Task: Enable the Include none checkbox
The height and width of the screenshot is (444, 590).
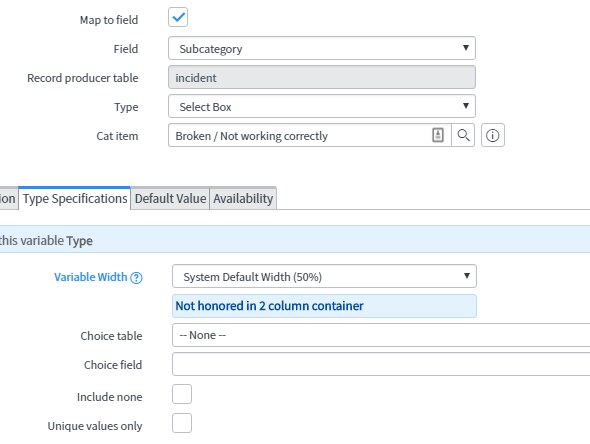Action: tap(182, 394)
